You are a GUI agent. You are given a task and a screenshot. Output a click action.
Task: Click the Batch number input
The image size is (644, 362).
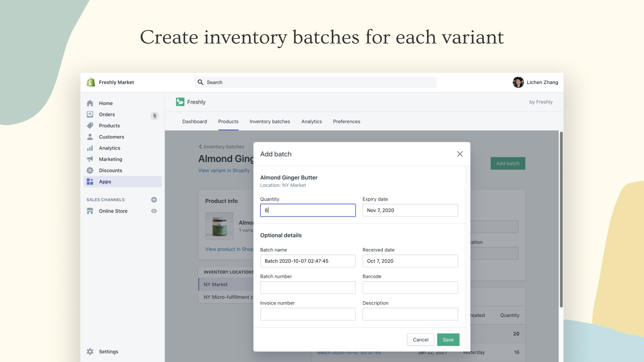[308, 288]
